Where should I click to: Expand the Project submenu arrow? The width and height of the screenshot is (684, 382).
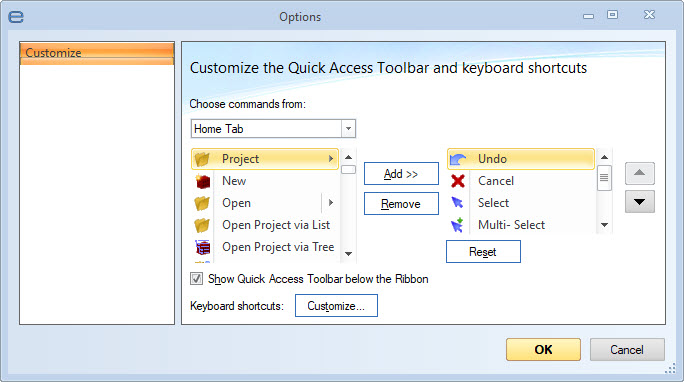[331, 159]
